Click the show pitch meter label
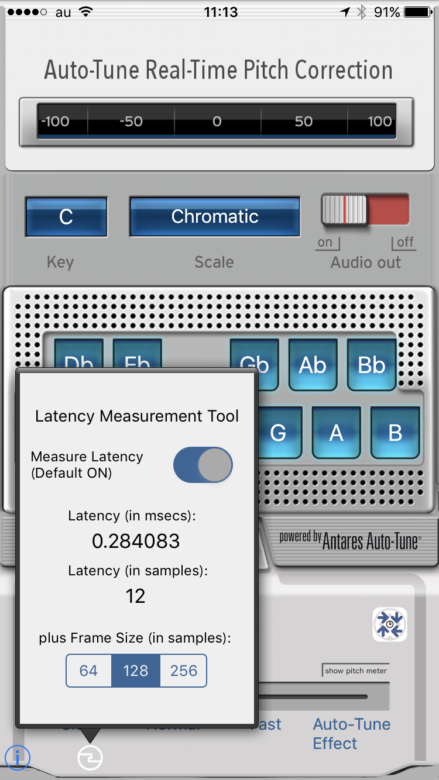 click(355, 671)
